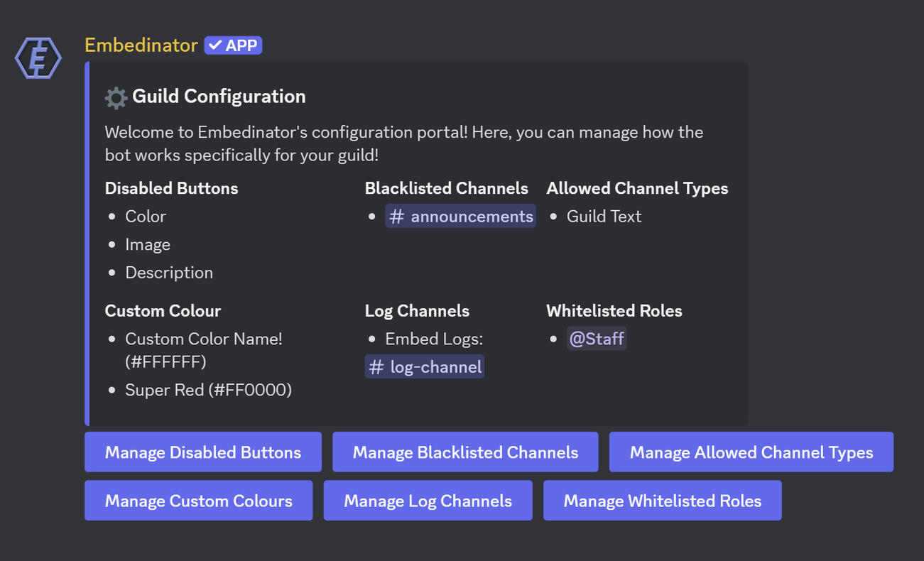Select Manage Log Channels button
Screen dimensions: 924x561
(428, 501)
